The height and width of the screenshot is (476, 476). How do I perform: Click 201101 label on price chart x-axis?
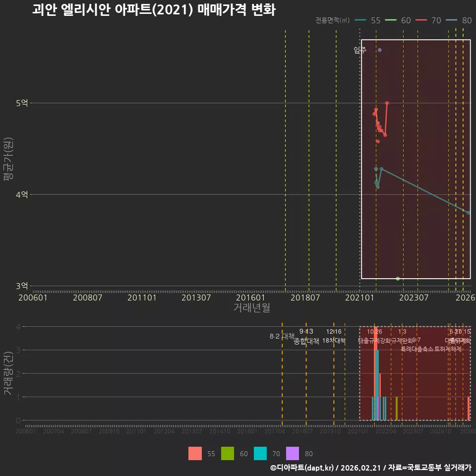point(142,297)
